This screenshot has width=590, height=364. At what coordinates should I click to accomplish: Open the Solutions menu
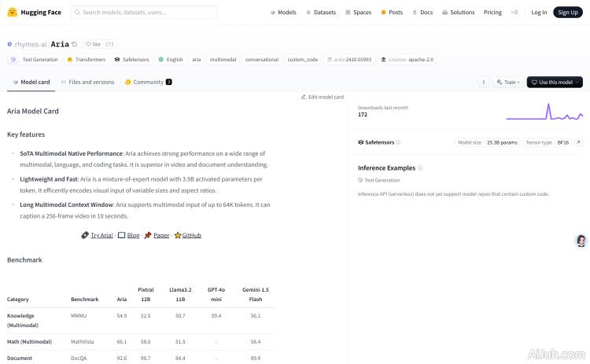[459, 13]
